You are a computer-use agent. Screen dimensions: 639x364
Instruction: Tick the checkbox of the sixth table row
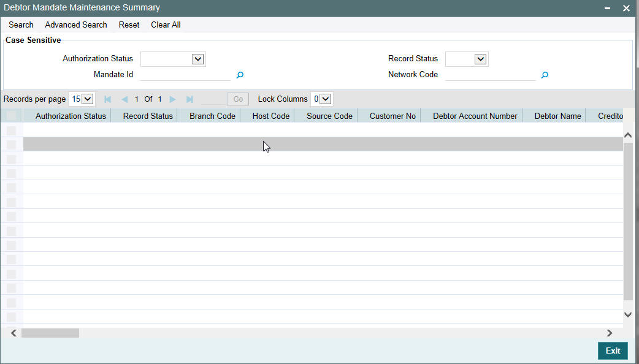12,202
